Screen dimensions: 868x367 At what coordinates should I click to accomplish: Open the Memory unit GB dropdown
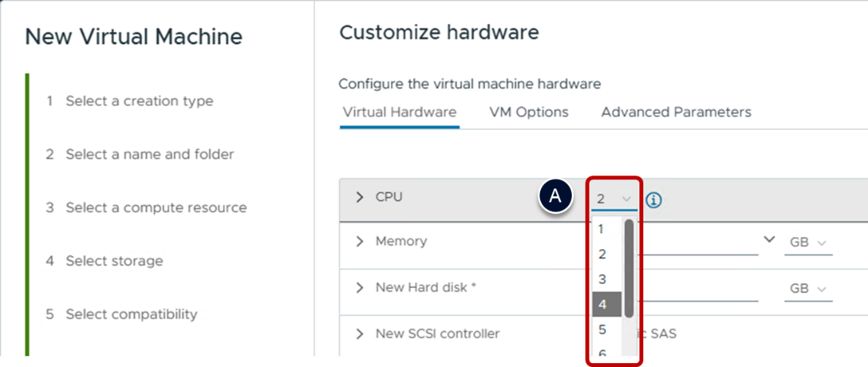(x=808, y=242)
